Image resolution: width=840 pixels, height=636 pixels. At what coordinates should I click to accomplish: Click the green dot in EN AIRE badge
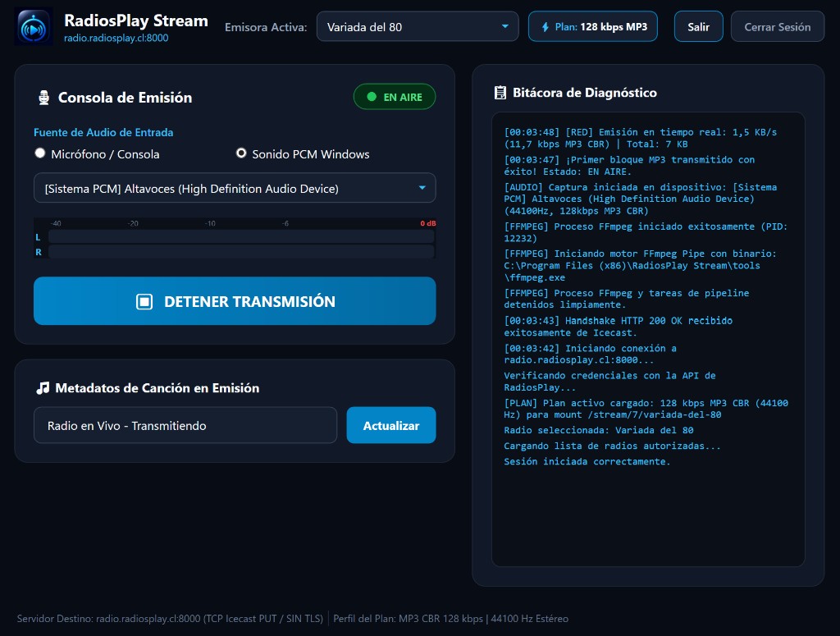click(372, 97)
